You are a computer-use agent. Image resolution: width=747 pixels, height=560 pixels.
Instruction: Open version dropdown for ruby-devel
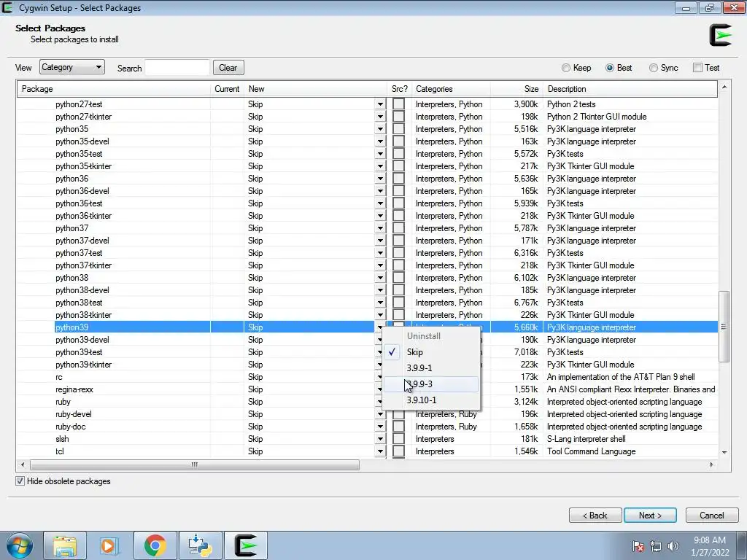click(380, 414)
